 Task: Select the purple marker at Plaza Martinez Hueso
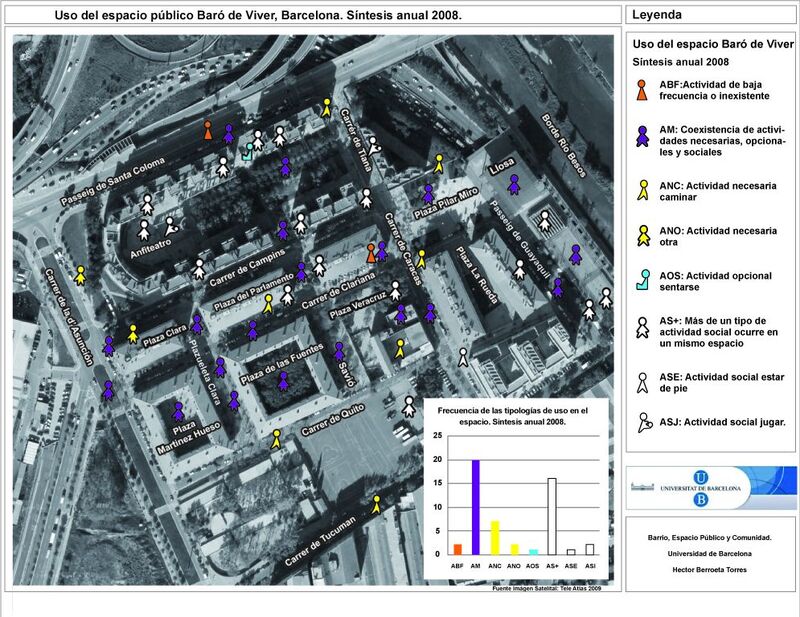click(179, 411)
